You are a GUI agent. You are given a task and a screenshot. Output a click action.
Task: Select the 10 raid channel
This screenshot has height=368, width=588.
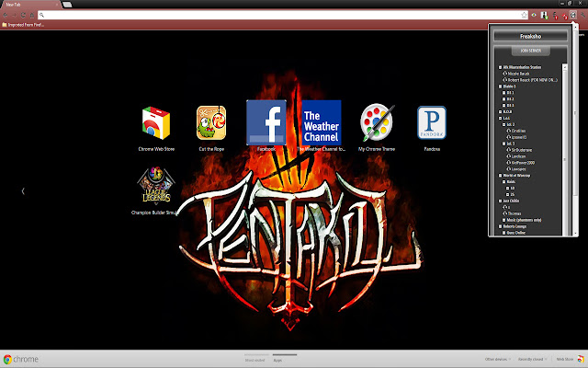click(512, 188)
